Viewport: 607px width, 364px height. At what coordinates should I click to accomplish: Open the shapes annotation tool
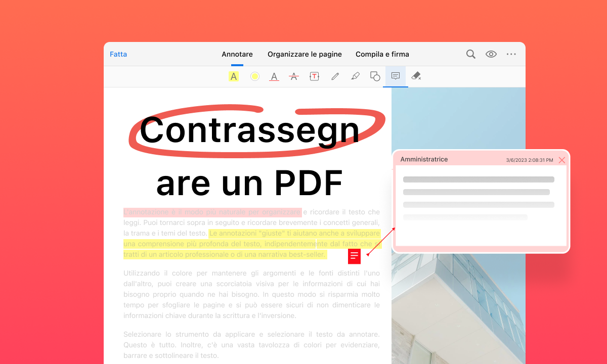375,76
